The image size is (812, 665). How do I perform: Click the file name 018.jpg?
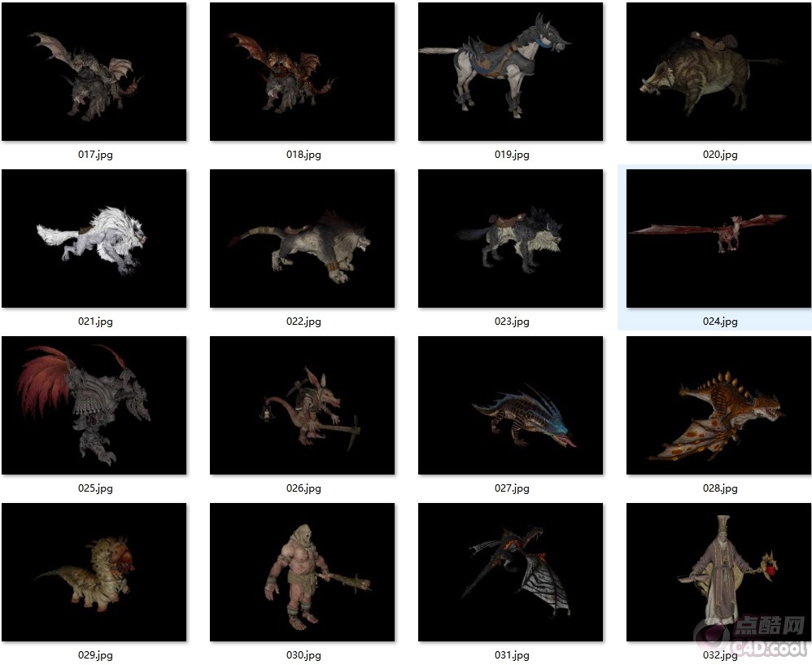[303, 155]
